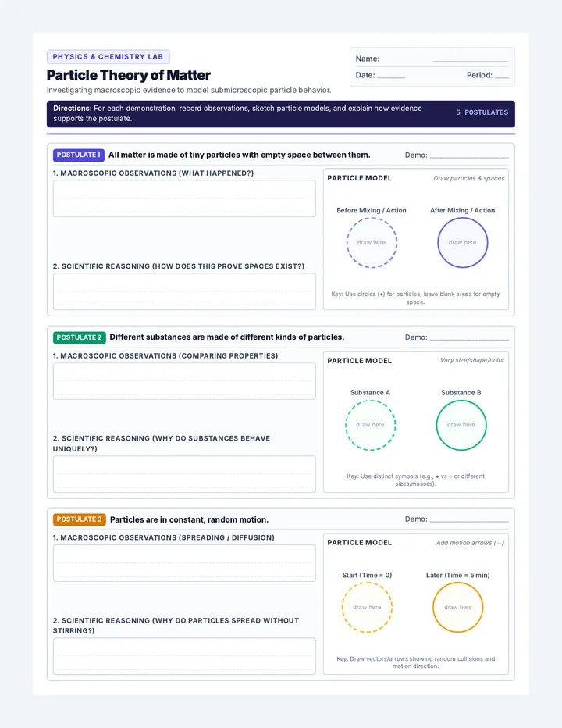Click the Particle Theory of Matter title
The image size is (562, 728).
click(129, 75)
